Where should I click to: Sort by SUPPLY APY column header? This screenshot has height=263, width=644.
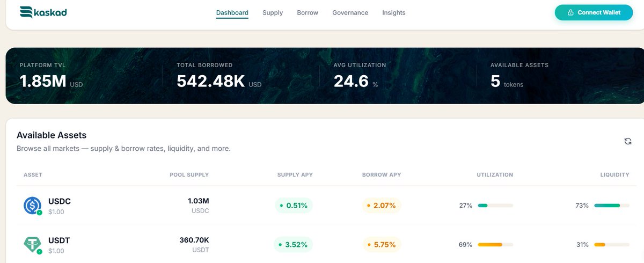pyautogui.click(x=295, y=175)
